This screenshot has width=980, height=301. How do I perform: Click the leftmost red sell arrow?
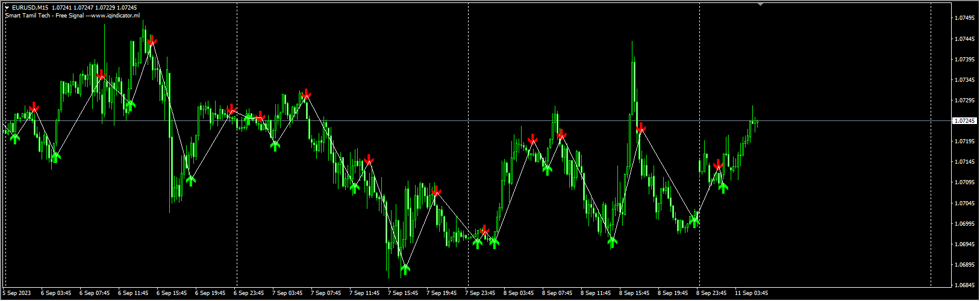pyautogui.click(x=34, y=107)
